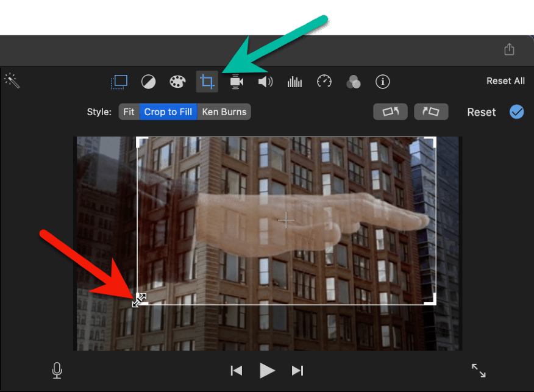Open the speed gauge icon
Viewport: 534px width, 392px height.
click(324, 82)
